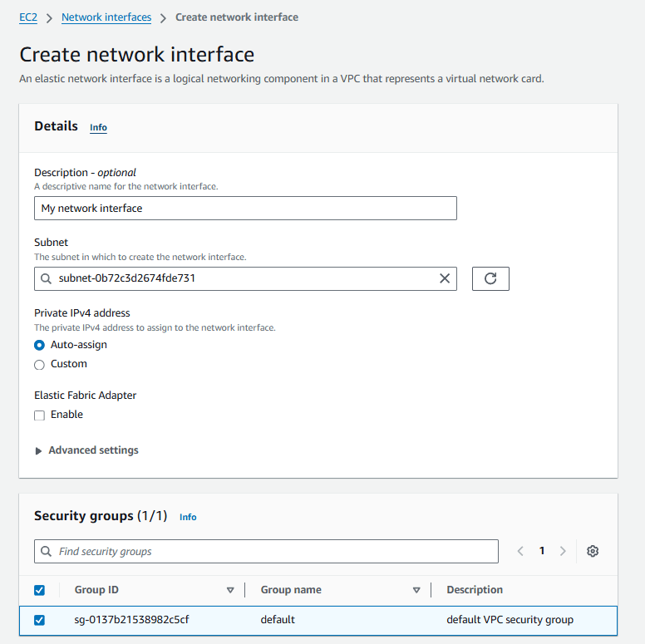Select Custom private IPv4 address option
645x644 pixels.
39,365
